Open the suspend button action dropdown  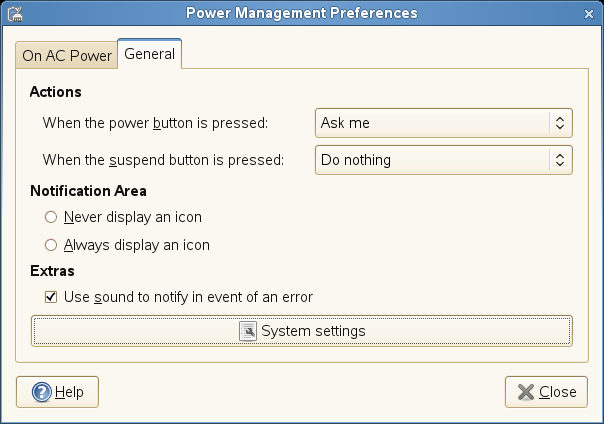pyautogui.click(x=443, y=159)
